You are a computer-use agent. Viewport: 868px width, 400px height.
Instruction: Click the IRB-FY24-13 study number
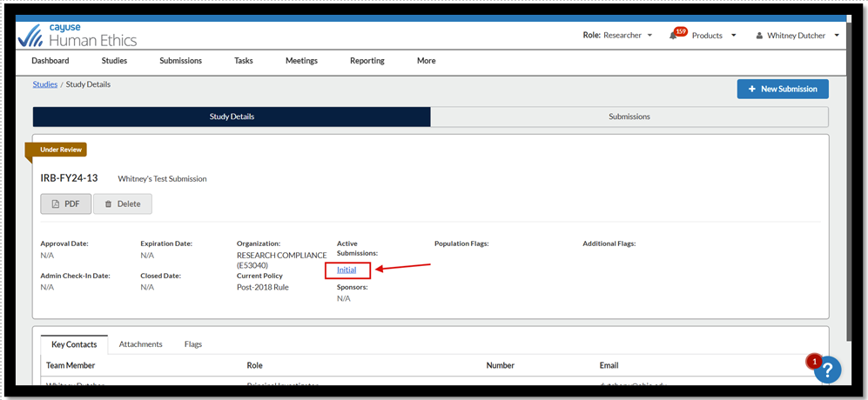pyautogui.click(x=69, y=178)
